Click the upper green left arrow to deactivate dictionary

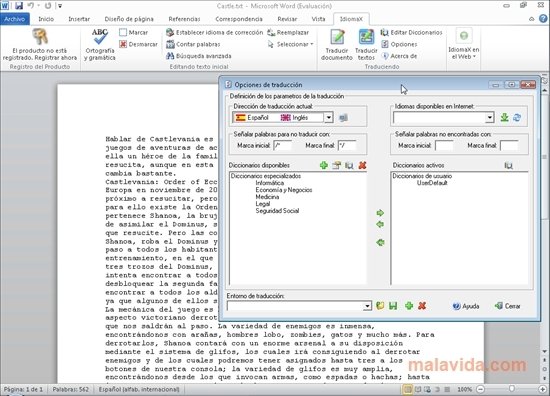click(x=380, y=224)
